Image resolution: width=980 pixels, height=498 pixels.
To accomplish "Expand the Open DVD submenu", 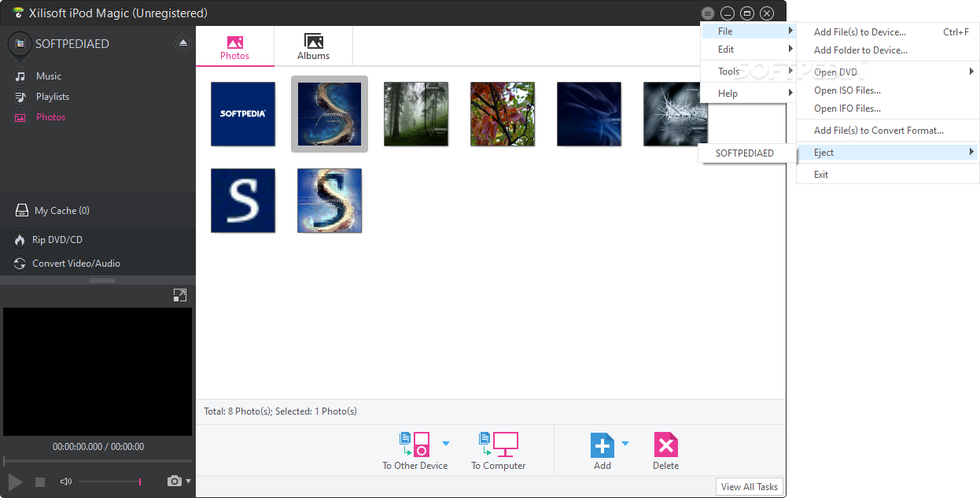I will point(888,72).
